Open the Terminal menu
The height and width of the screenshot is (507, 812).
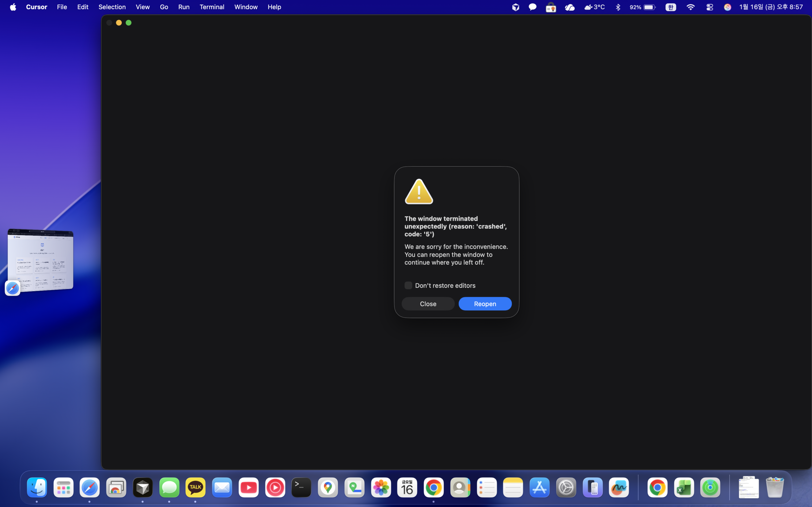(212, 7)
